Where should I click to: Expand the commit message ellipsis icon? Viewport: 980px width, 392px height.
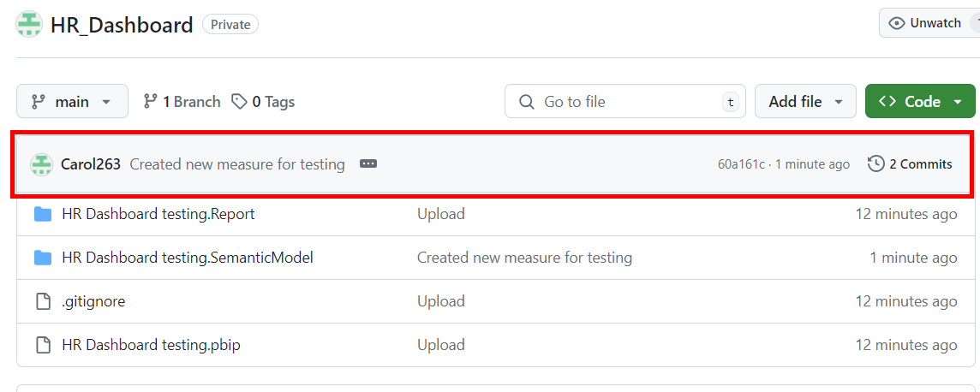[x=368, y=163]
